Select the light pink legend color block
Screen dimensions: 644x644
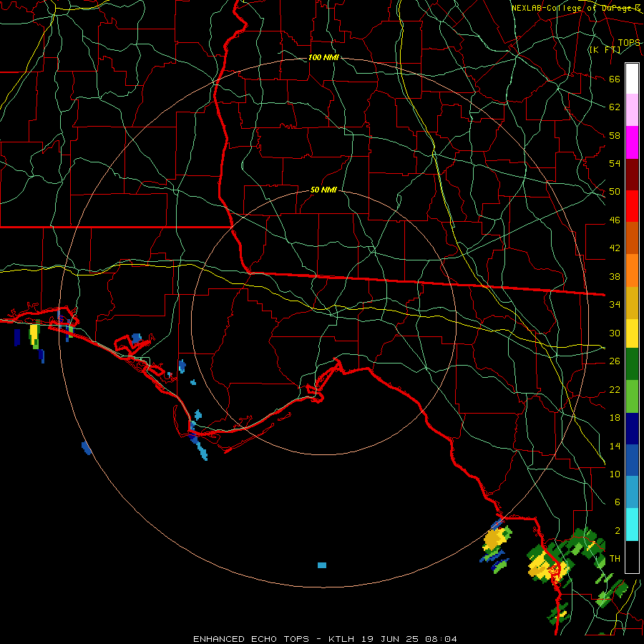pyautogui.click(x=632, y=110)
